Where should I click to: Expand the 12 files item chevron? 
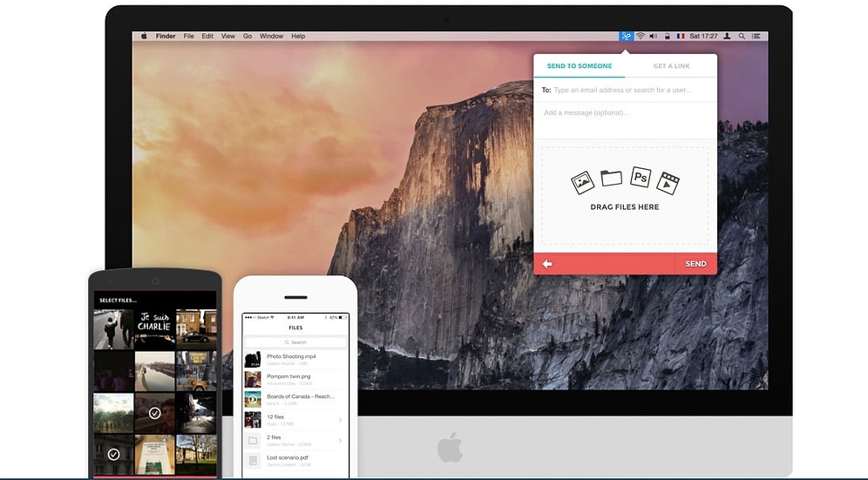tap(340, 420)
